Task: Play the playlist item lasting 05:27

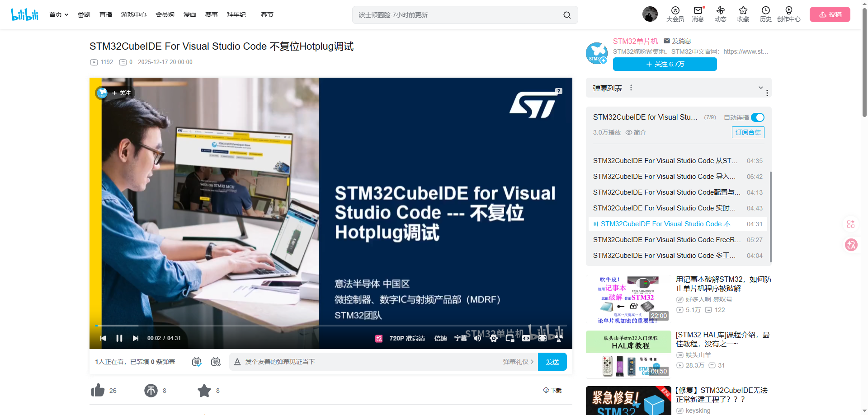Action: coord(678,240)
